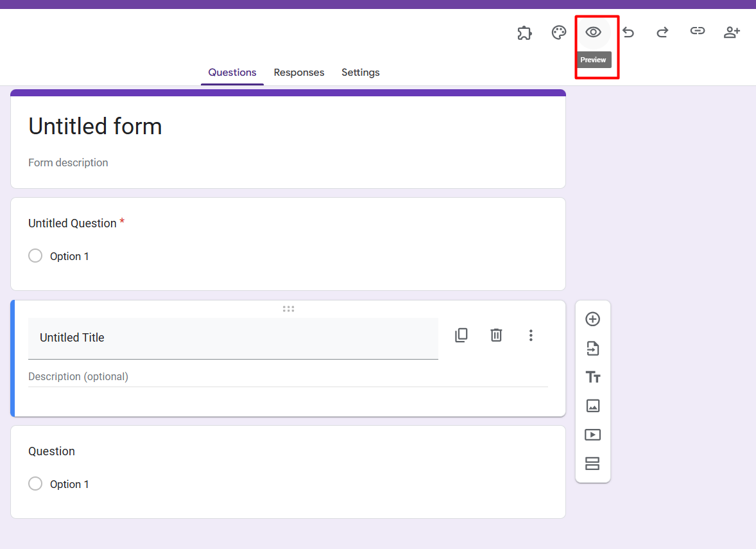Add a video to the form
This screenshot has width=756, height=549.
592,434
